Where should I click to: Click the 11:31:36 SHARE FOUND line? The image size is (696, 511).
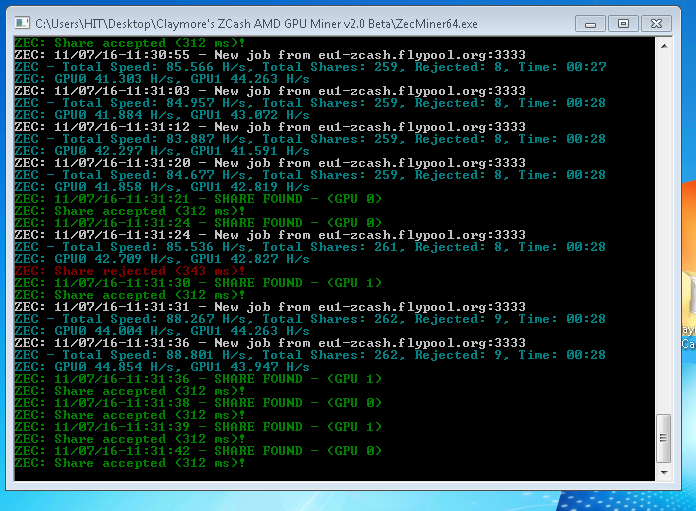tap(198, 379)
